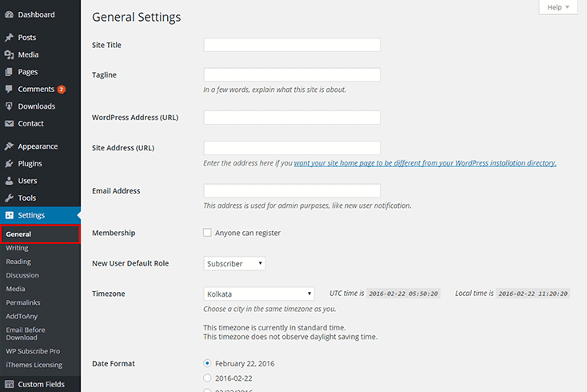Image resolution: width=587 pixels, height=392 pixels.
Task: Click the Settings sliders icon
Action: click(10, 215)
